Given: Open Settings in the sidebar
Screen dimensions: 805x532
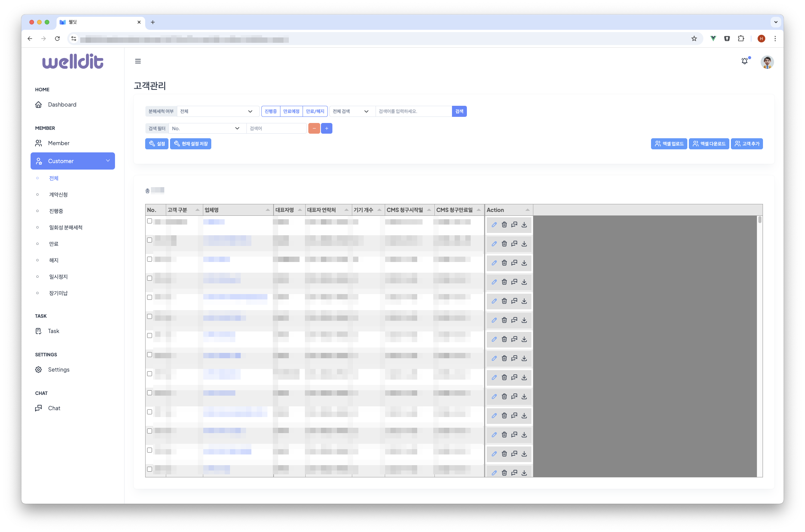Looking at the screenshot, I should click(x=58, y=370).
